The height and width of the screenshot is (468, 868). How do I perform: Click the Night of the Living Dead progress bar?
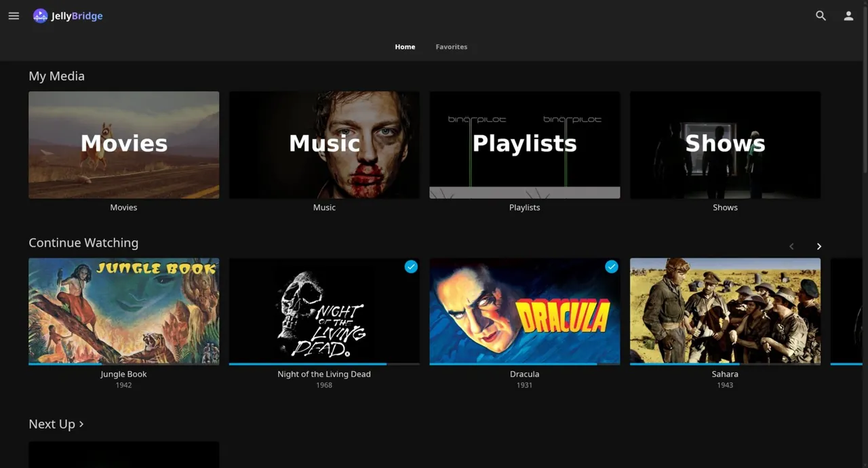pos(324,364)
